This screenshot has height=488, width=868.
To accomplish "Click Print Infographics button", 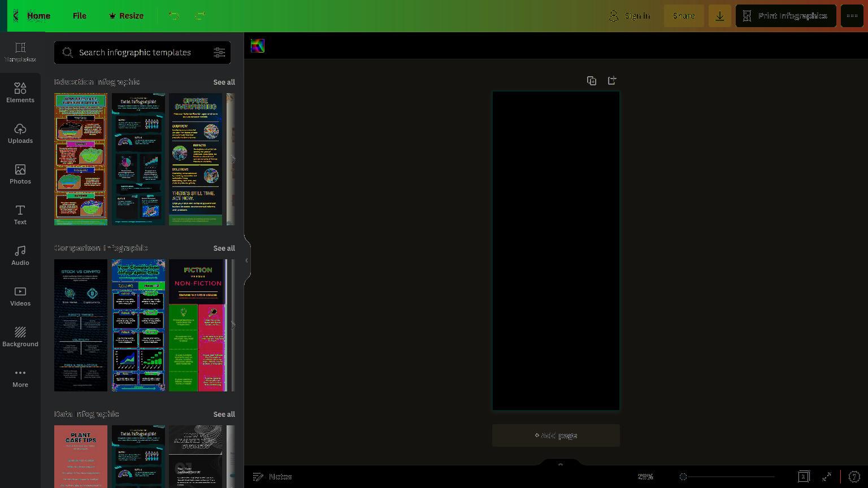I will (786, 16).
